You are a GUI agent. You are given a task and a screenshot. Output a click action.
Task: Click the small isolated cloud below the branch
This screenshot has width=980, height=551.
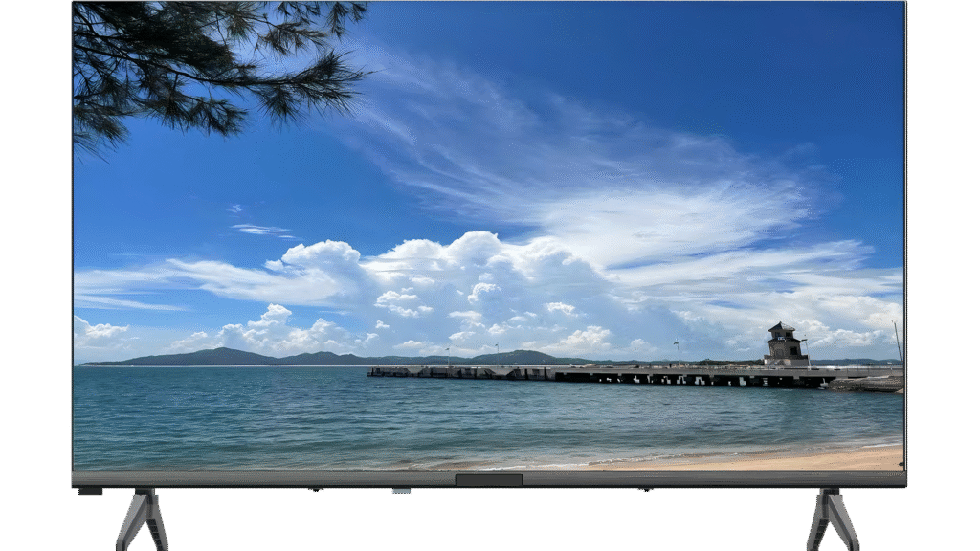pyautogui.click(x=260, y=230)
